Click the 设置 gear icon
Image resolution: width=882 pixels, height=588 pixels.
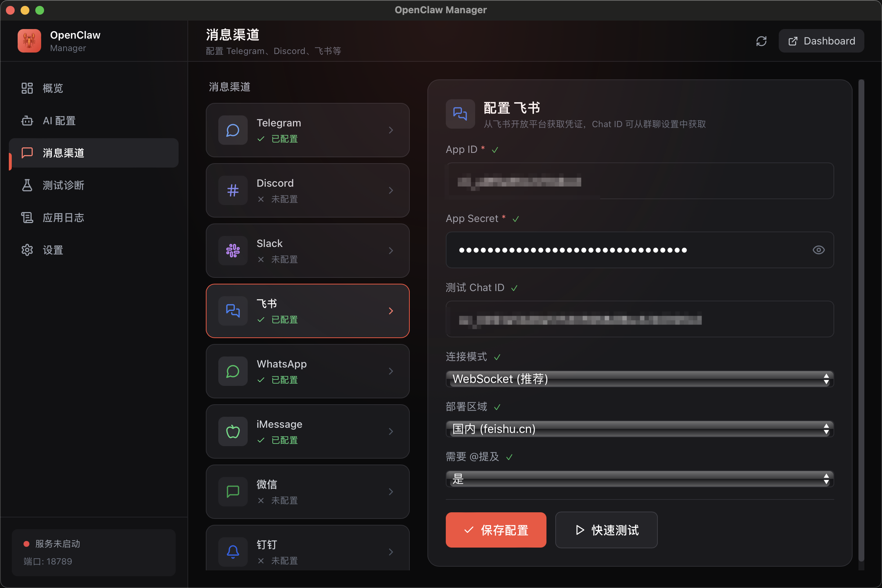tap(27, 250)
